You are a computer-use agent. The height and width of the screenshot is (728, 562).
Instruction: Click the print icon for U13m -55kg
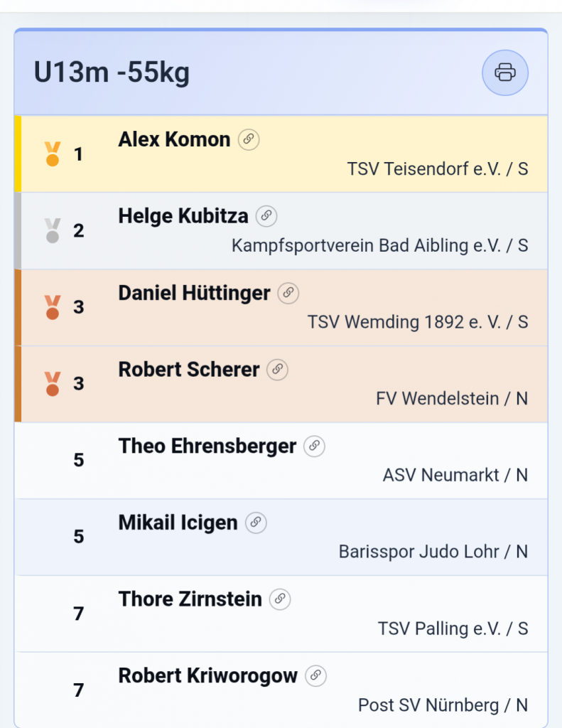click(x=505, y=73)
